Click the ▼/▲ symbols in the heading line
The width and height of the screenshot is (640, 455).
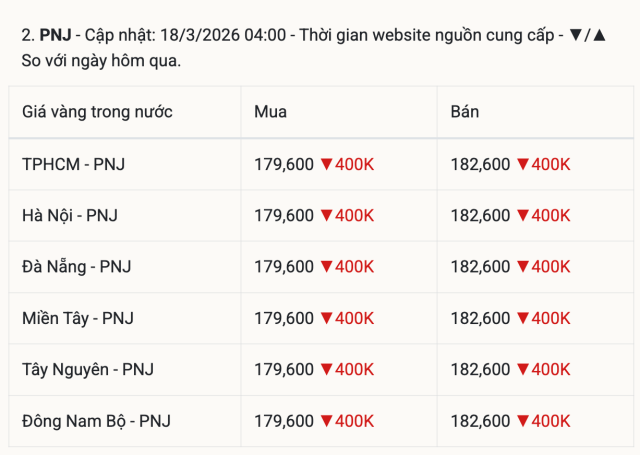pos(587,35)
